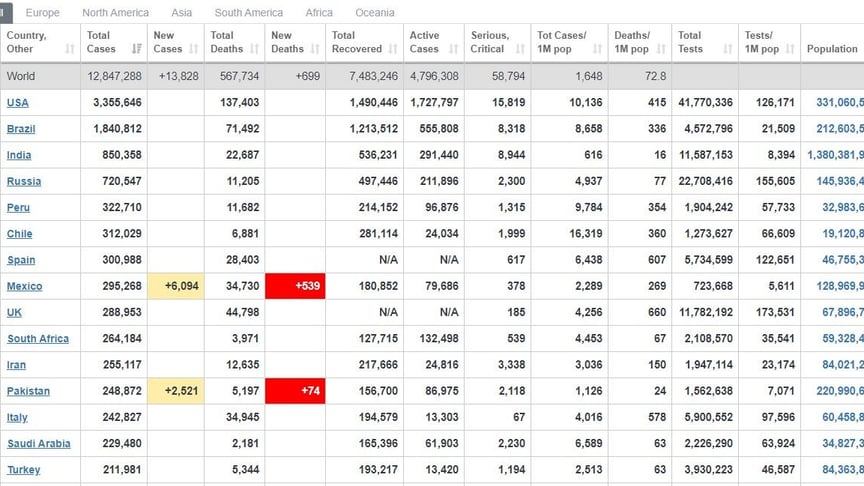Open the USA country link
This screenshot has width=864, height=486.
point(18,102)
